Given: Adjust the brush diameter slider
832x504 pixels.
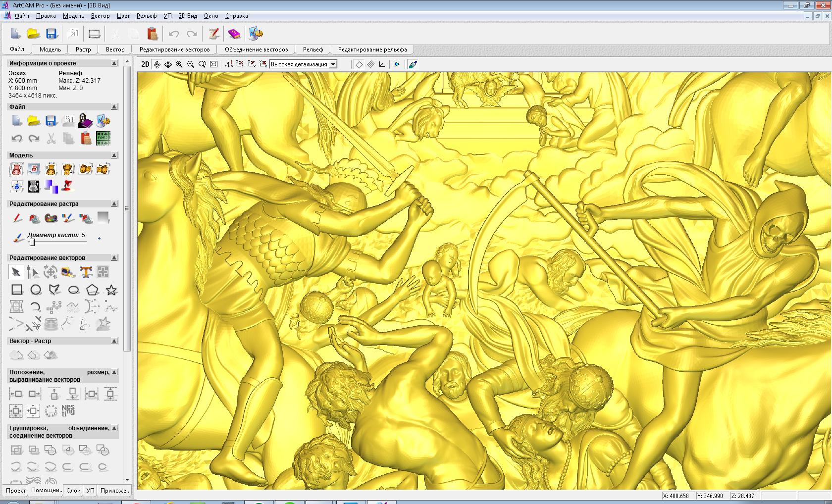Looking at the screenshot, I should [32, 242].
